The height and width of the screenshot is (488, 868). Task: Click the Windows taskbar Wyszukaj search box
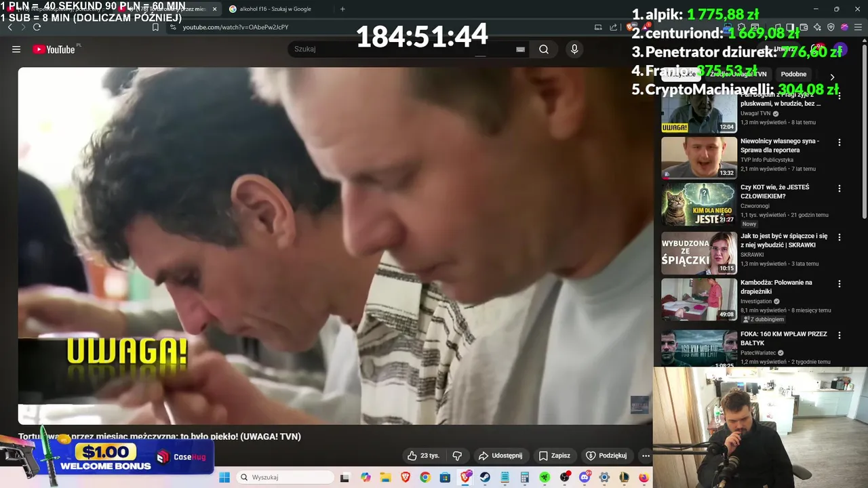tap(286, 477)
